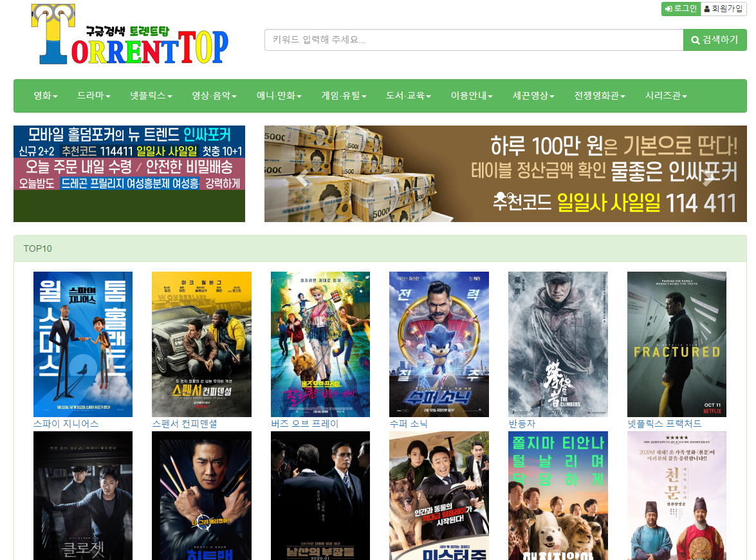Open the 미스터 주 dog poster
The width and height of the screenshot is (756, 560).
coord(439,496)
